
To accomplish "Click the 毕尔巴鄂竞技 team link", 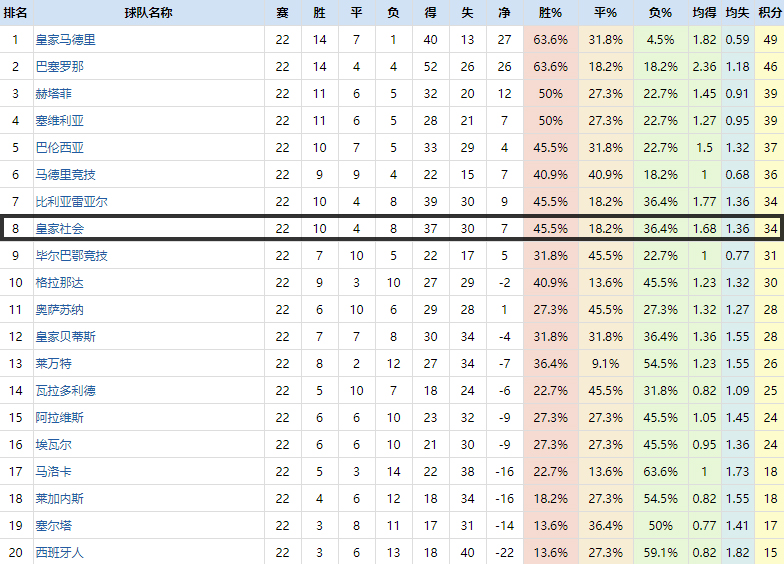I will [72, 256].
